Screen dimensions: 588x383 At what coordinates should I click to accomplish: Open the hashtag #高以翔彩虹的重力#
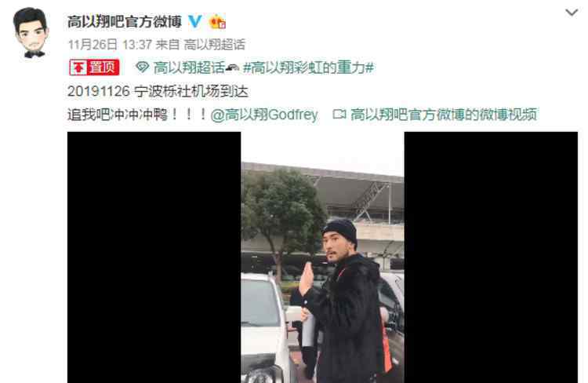[x=309, y=67]
